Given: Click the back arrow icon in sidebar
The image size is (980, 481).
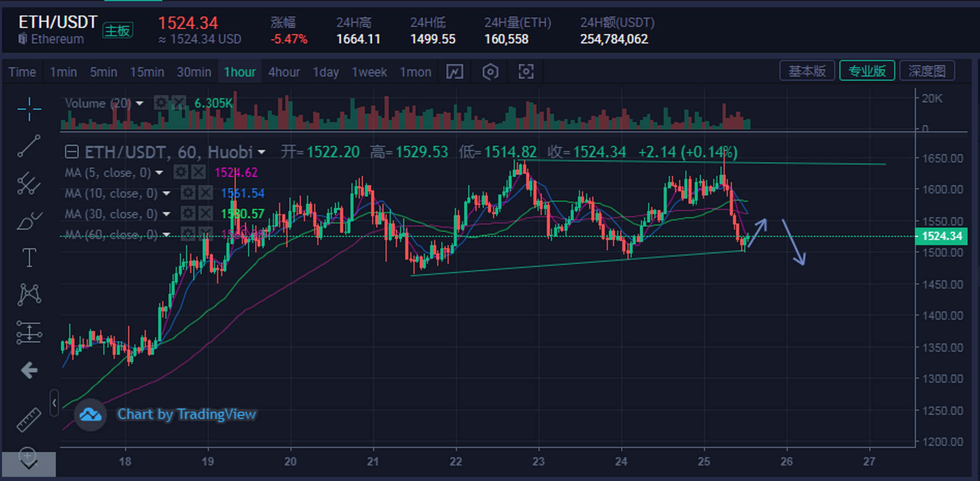Looking at the screenshot, I should coord(29,370).
